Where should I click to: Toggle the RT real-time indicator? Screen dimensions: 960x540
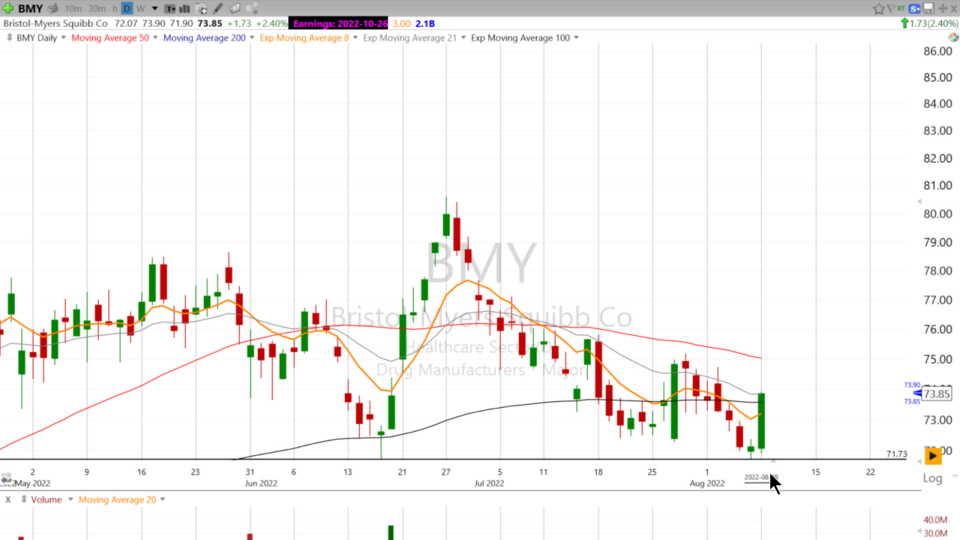click(x=901, y=9)
